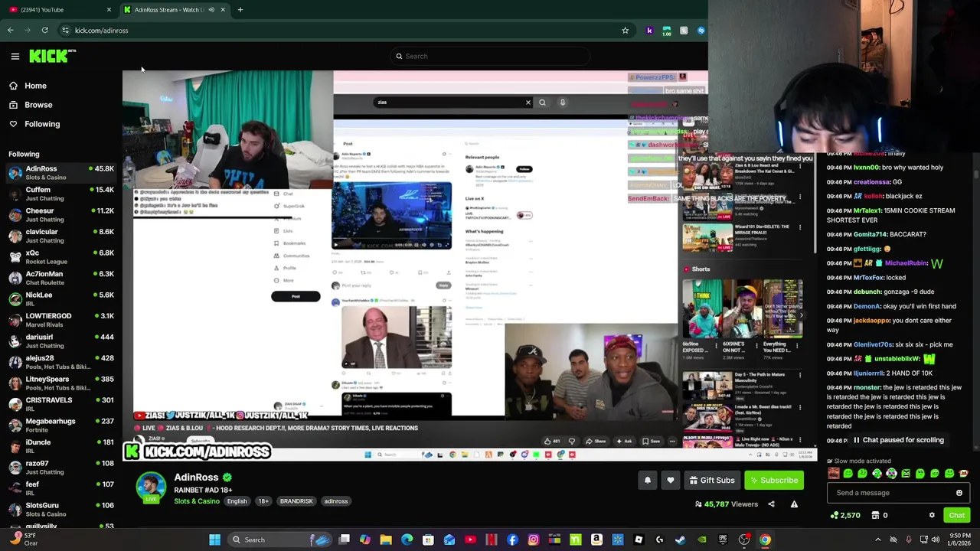Open Steam from the taskbar
Viewport: 980px width, 551px height.
[680, 540]
